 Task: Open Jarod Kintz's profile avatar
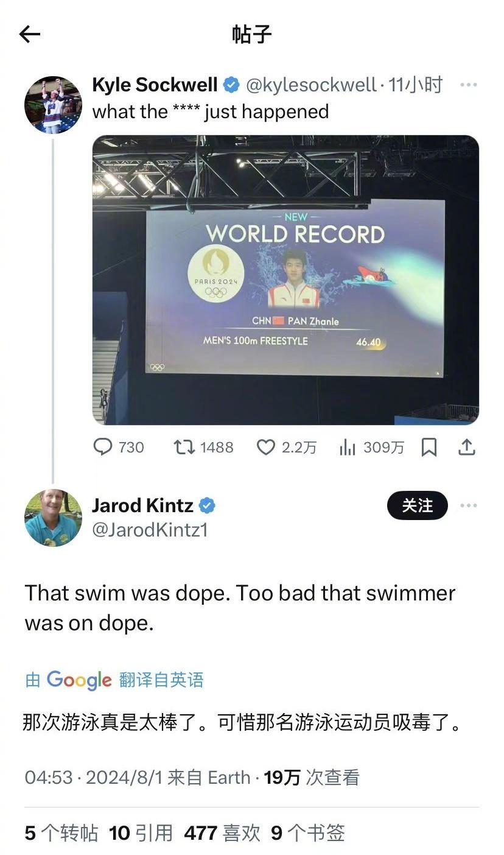coord(53,518)
